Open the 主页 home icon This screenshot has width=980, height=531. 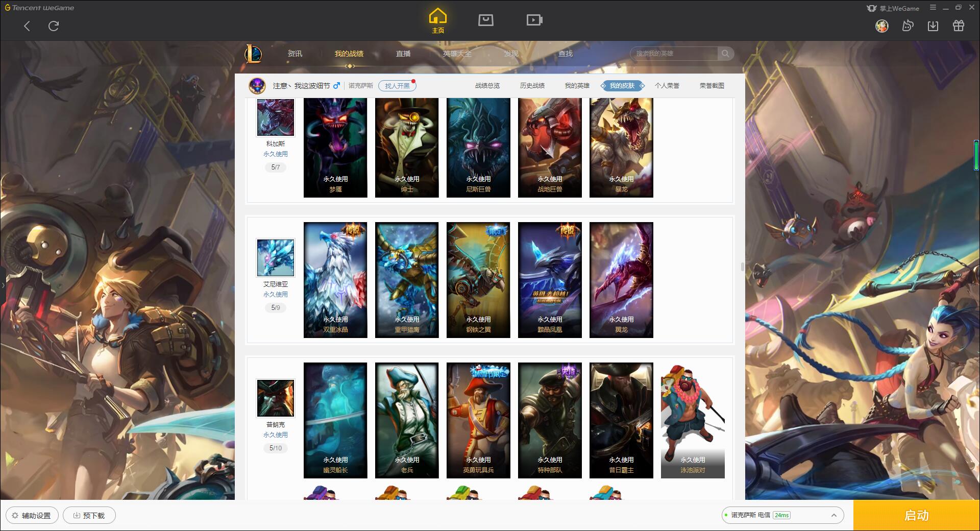pyautogui.click(x=437, y=21)
